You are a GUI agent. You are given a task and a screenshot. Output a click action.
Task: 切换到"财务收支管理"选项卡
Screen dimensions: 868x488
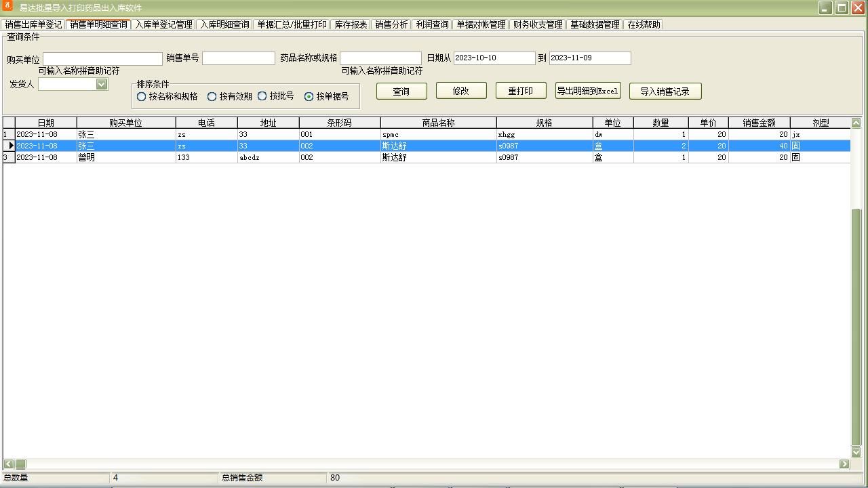pos(535,24)
